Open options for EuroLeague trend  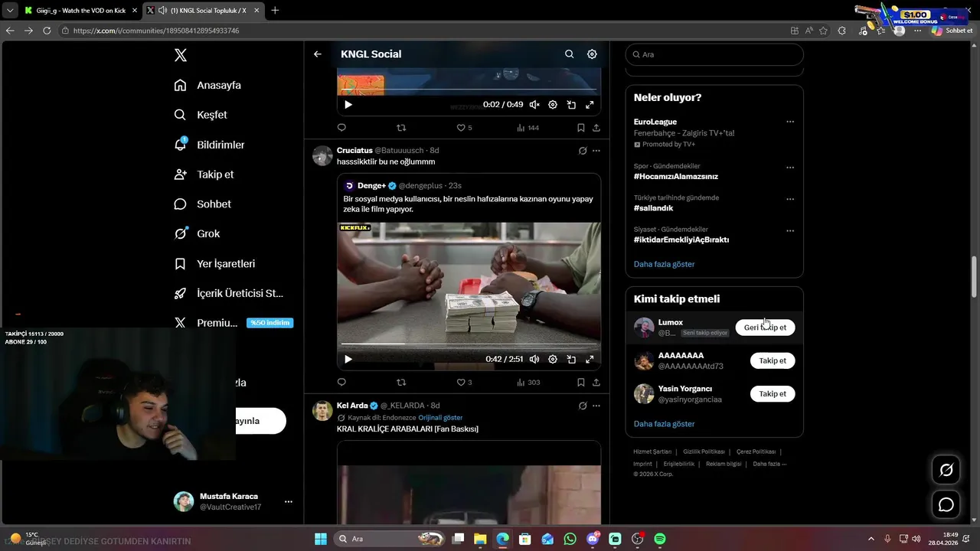[x=790, y=122]
